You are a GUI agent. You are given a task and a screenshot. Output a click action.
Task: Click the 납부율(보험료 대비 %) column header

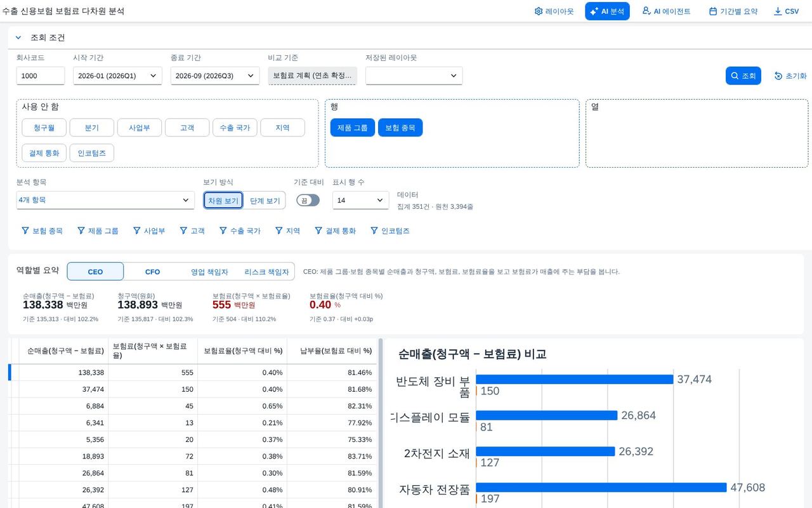pos(332,351)
